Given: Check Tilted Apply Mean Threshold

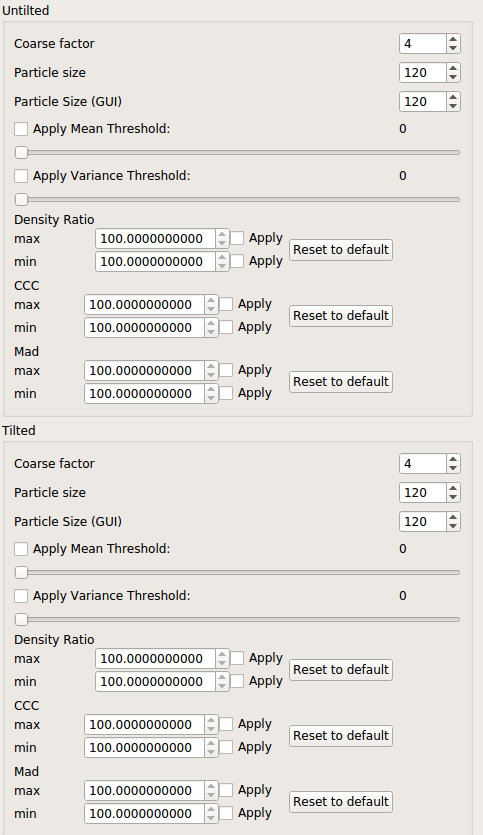Looking at the screenshot, I should (x=21, y=549).
